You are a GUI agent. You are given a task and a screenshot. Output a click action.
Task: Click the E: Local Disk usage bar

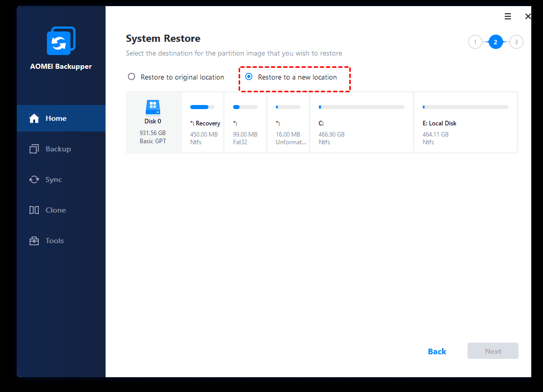pyautogui.click(x=465, y=107)
